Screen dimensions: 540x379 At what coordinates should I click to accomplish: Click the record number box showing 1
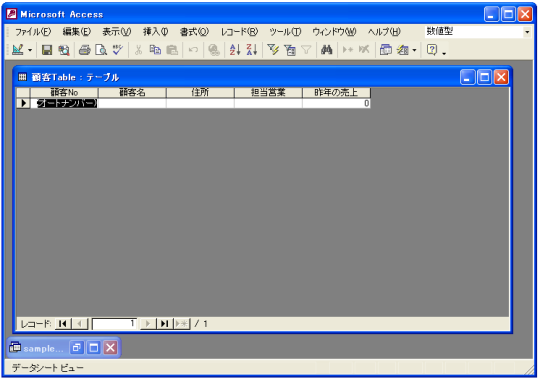[x=114, y=324]
